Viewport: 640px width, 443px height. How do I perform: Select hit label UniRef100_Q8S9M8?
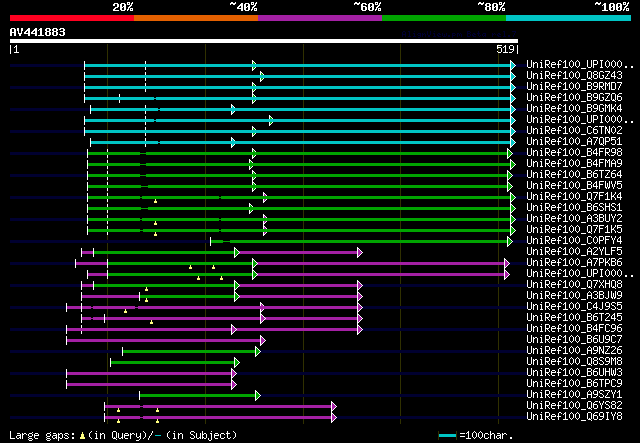click(x=574, y=362)
